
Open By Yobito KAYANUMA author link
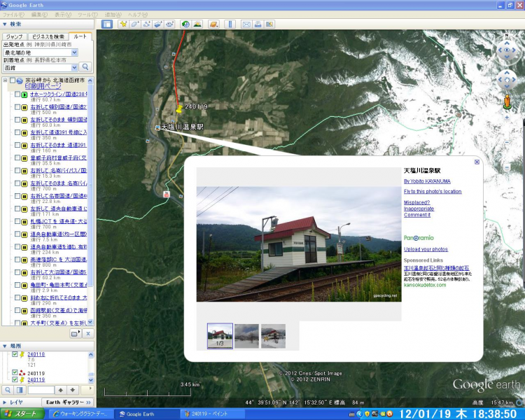(x=427, y=181)
